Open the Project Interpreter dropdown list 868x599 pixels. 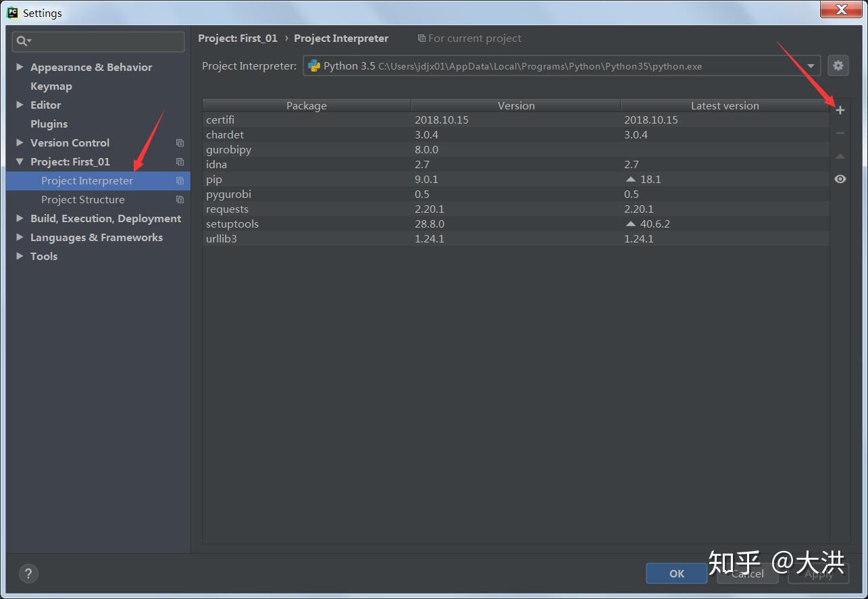(810, 66)
